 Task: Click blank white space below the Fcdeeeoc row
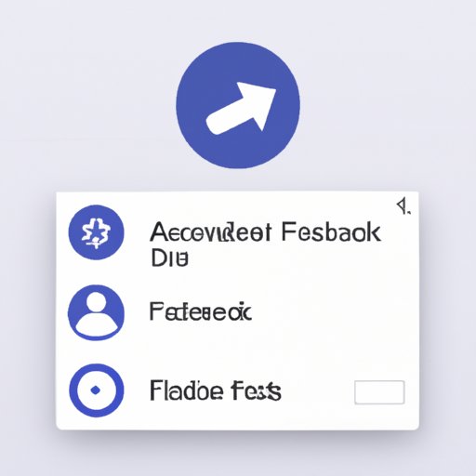coord(237,350)
